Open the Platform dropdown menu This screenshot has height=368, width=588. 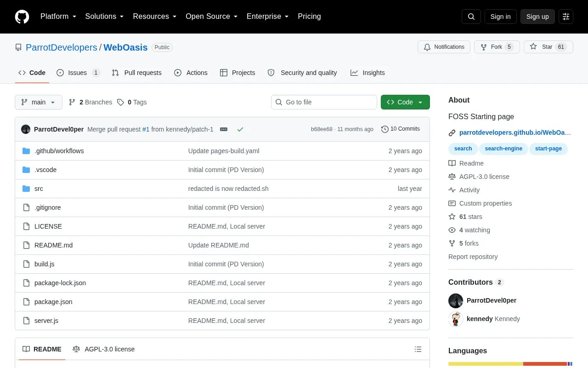(58, 17)
